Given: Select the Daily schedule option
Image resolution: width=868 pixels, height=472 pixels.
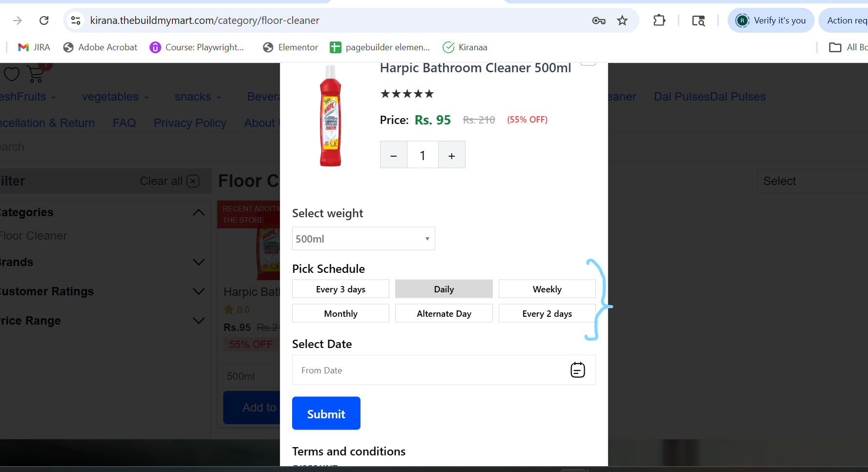Looking at the screenshot, I should coord(444,289).
